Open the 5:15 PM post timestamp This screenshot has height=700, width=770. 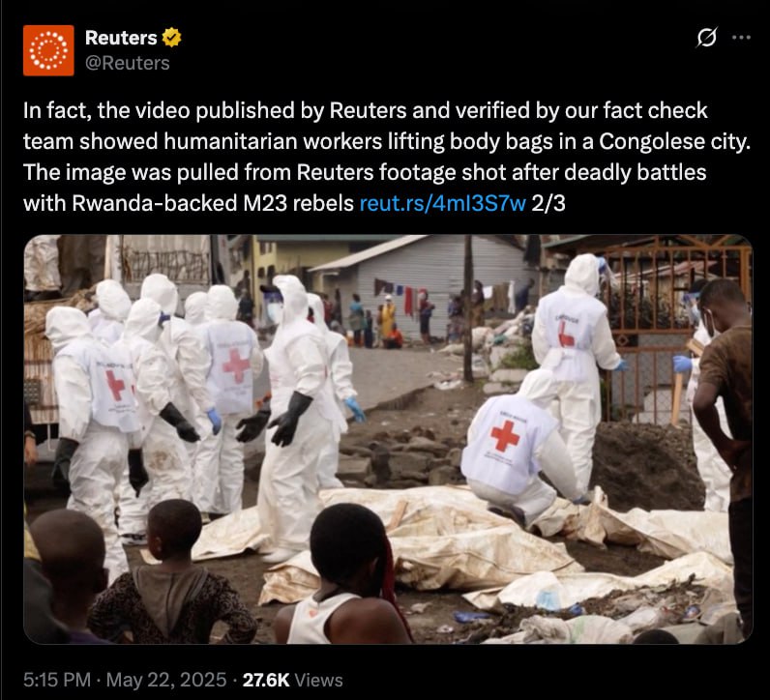[x=57, y=680]
